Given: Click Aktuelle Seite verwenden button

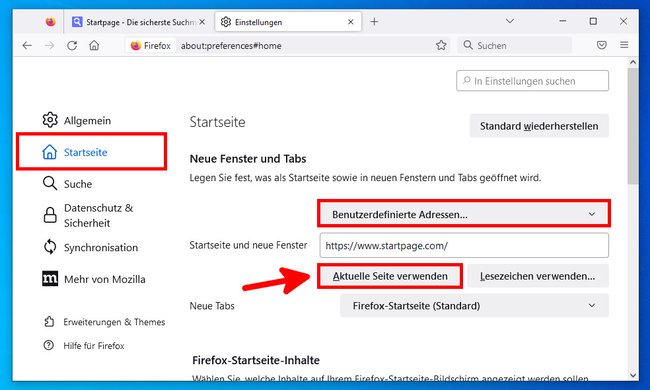Looking at the screenshot, I should [390, 276].
